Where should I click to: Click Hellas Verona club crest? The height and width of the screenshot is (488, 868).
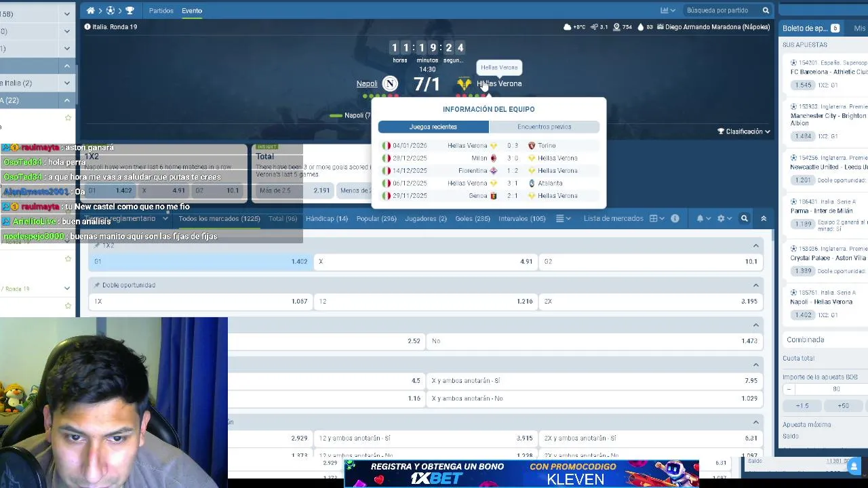click(x=464, y=83)
